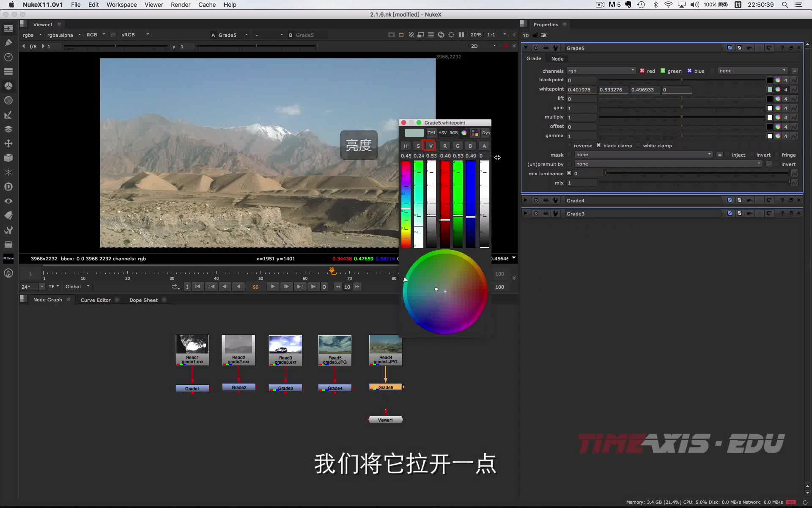
Task: Enable the white clamp checkbox
Action: pyautogui.click(x=638, y=146)
